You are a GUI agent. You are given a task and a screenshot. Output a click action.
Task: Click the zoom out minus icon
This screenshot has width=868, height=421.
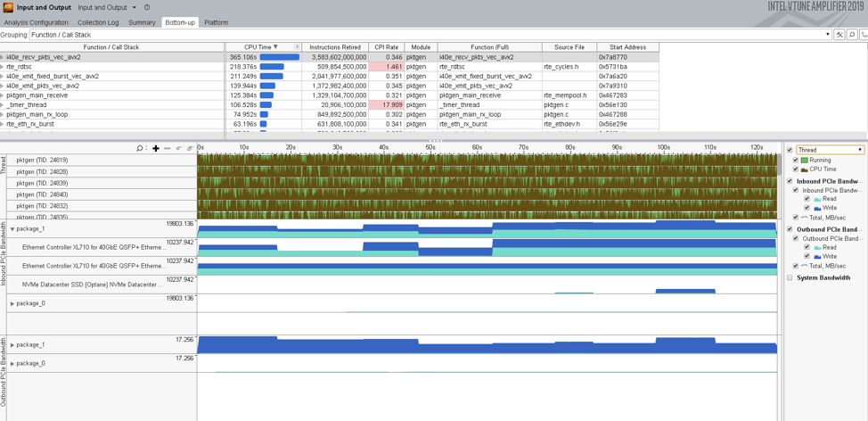pos(167,149)
